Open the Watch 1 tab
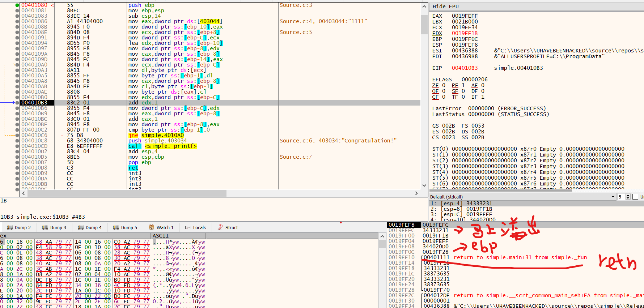 pos(161,227)
